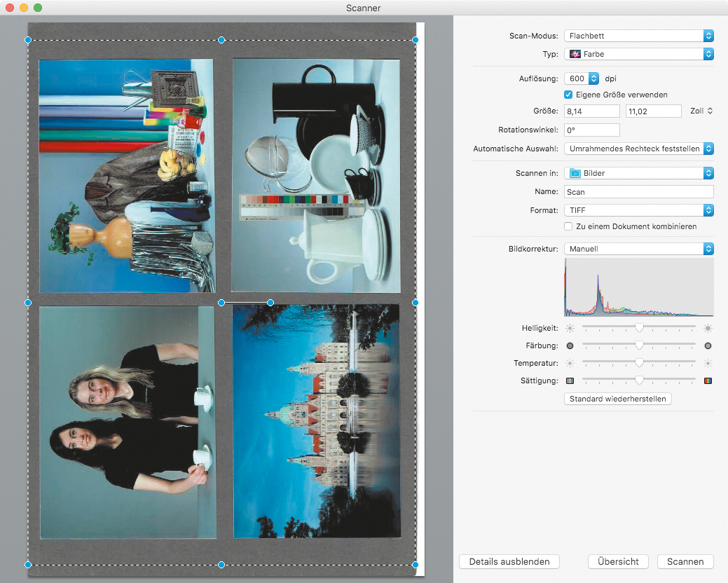This screenshot has width=728, height=583.
Task: Enable Zu einem Dokument kombinieren checkbox
Action: pyautogui.click(x=569, y=227)
